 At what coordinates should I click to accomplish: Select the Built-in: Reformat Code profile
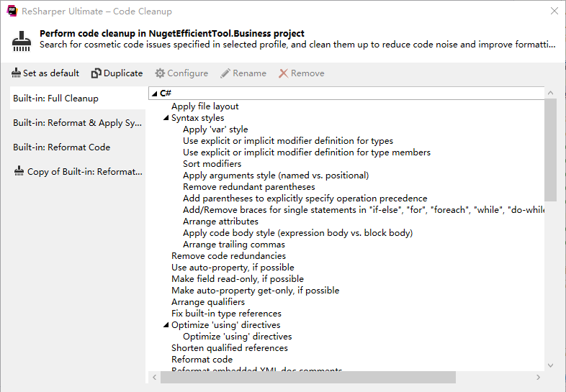point(78,147)
